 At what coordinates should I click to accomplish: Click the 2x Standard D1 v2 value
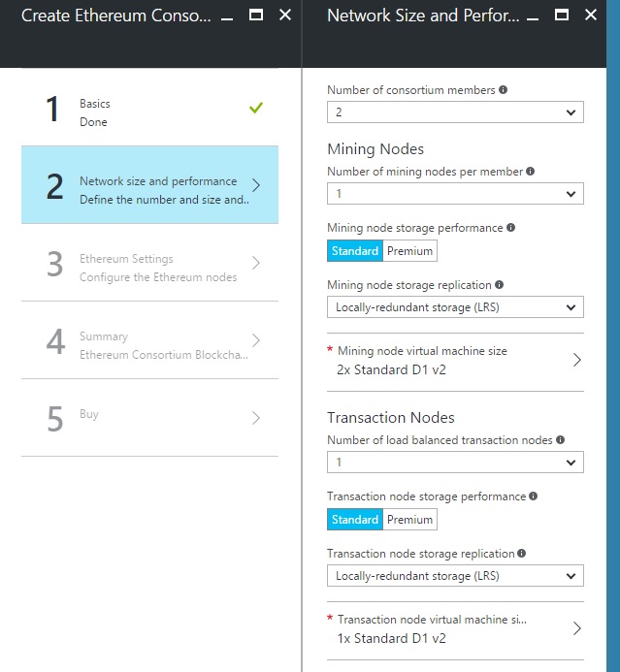391,369
